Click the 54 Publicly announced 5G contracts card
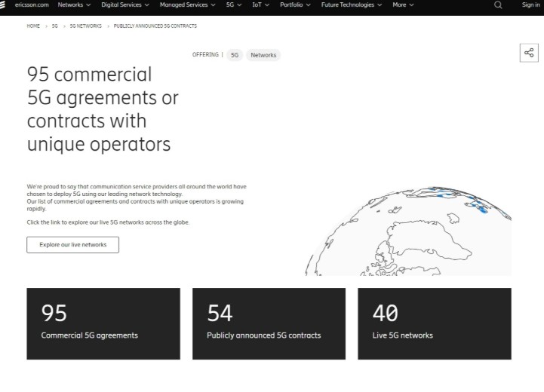 tap(269, 323)
